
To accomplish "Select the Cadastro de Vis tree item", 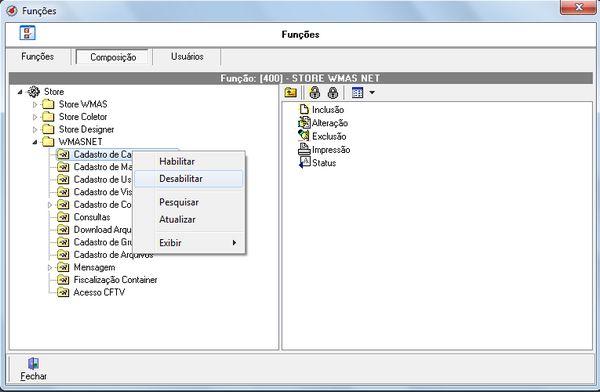I will [x=103, y=192].
